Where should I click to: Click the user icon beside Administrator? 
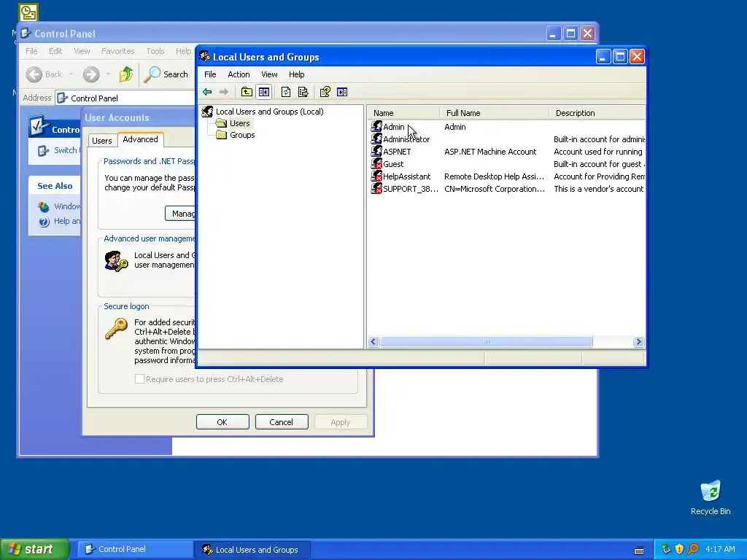coord(376,139)
